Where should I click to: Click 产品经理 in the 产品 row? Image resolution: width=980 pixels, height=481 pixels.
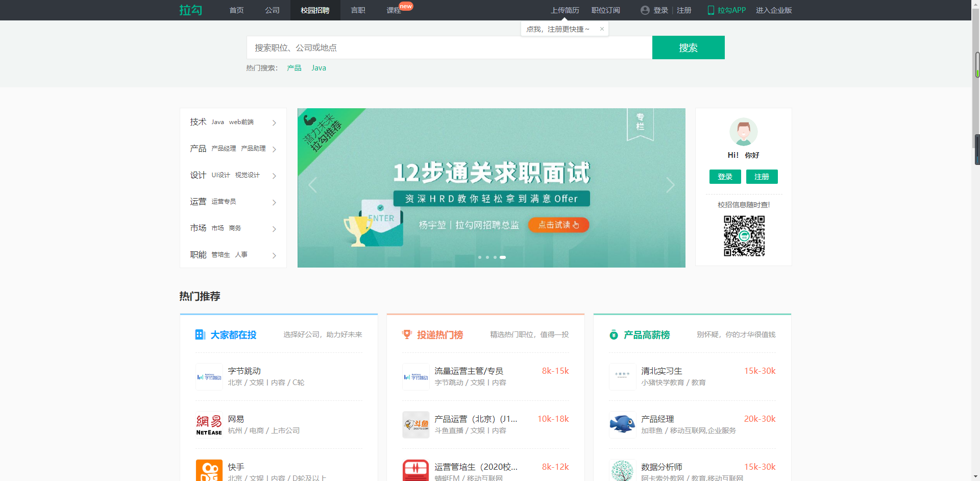point(224,149)
